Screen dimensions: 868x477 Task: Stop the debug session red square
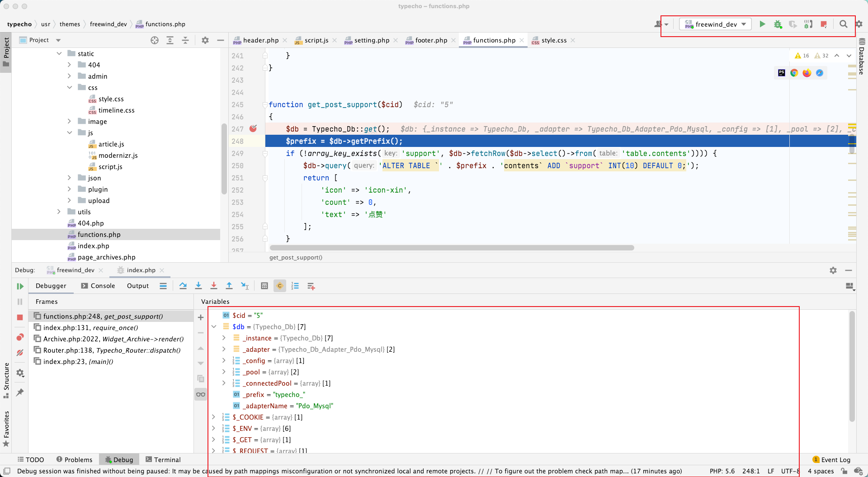click(20, 317)
